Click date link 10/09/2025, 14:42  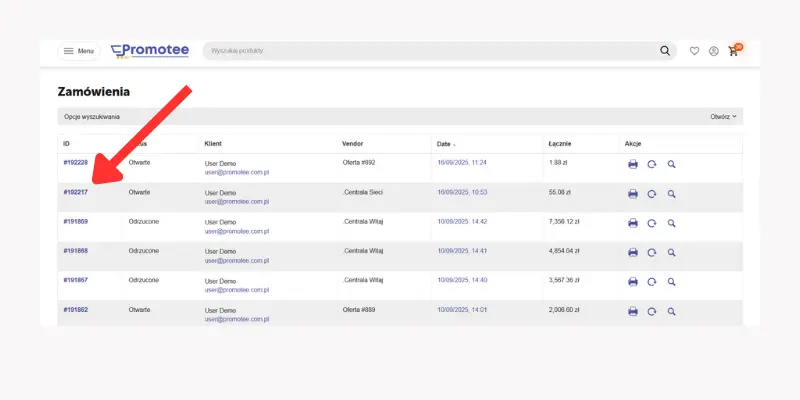point(462,221)
